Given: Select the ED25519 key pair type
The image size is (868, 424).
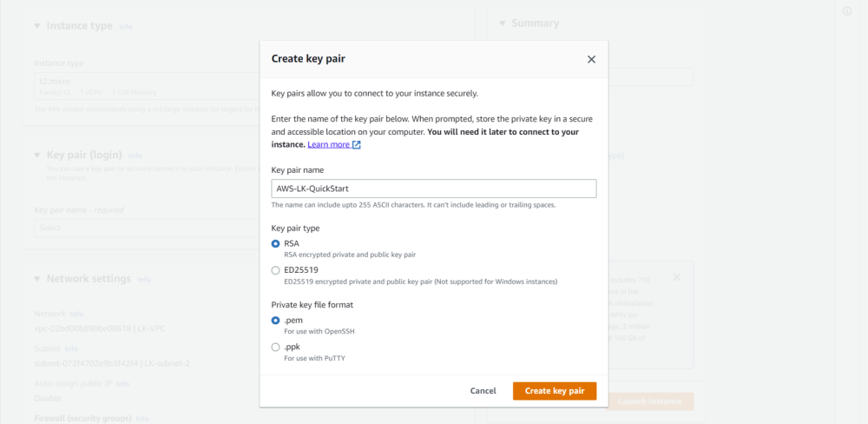Looking at the screenshot, I should coord(276,270).
